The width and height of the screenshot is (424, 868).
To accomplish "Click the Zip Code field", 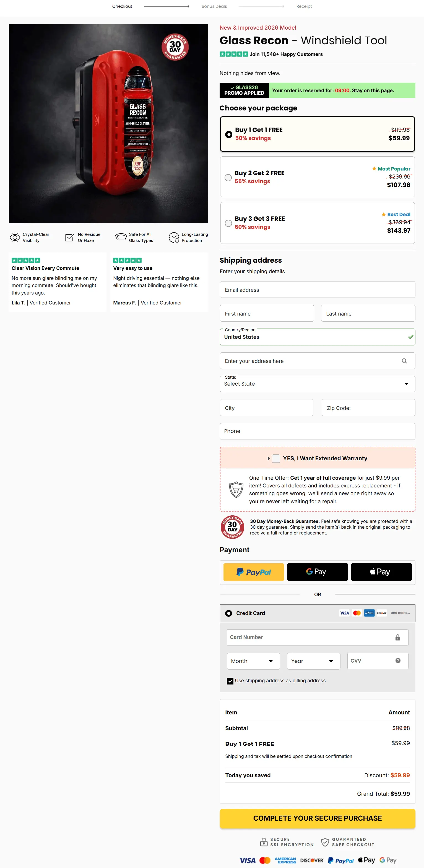I will pos(368,408).
